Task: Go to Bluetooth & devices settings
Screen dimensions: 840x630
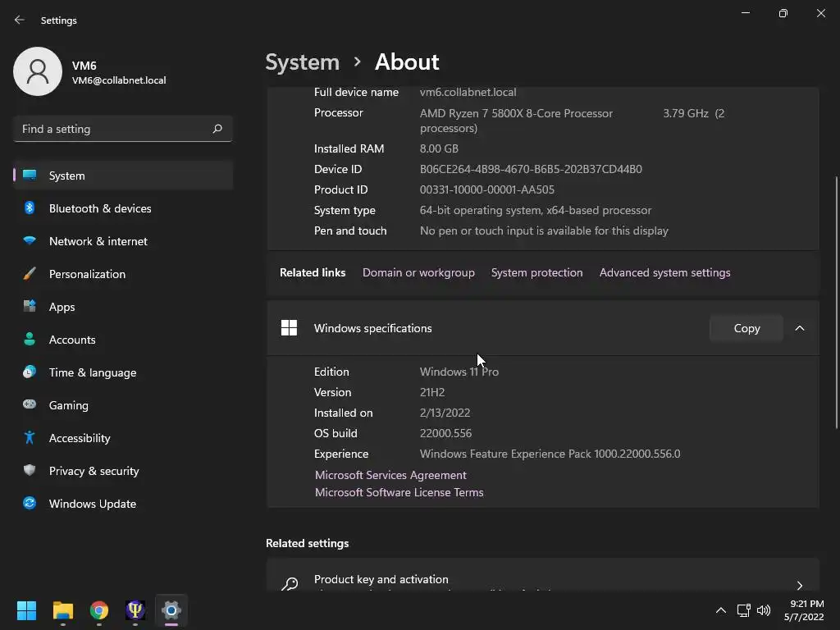Action: (x=123, y=208)
